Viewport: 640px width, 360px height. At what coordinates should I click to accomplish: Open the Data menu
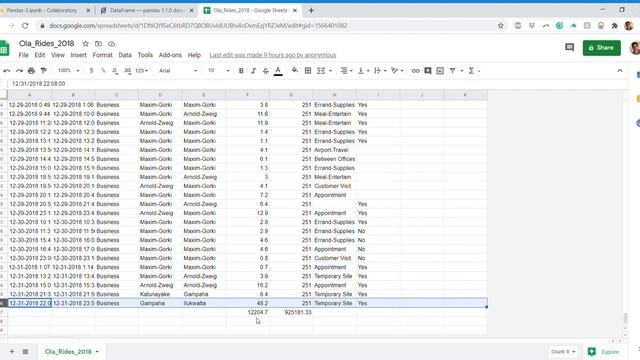125,55
